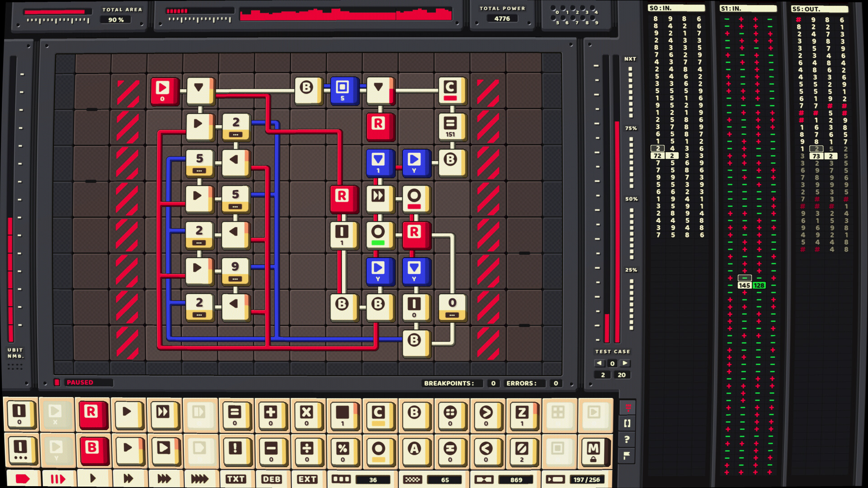The height and width of the screenshot is (488, 868).
Task: Open the question mark help icon
Action: [627, 439]
